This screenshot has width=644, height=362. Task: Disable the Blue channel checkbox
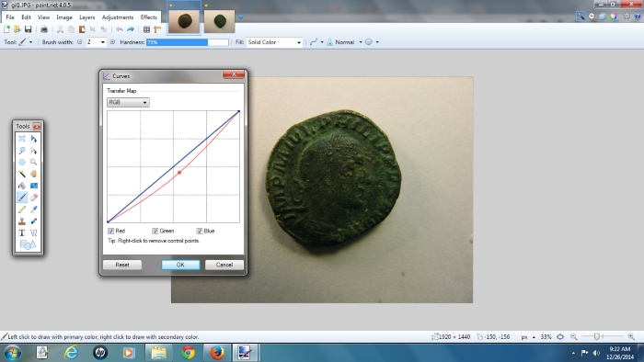tap(200, 231)
